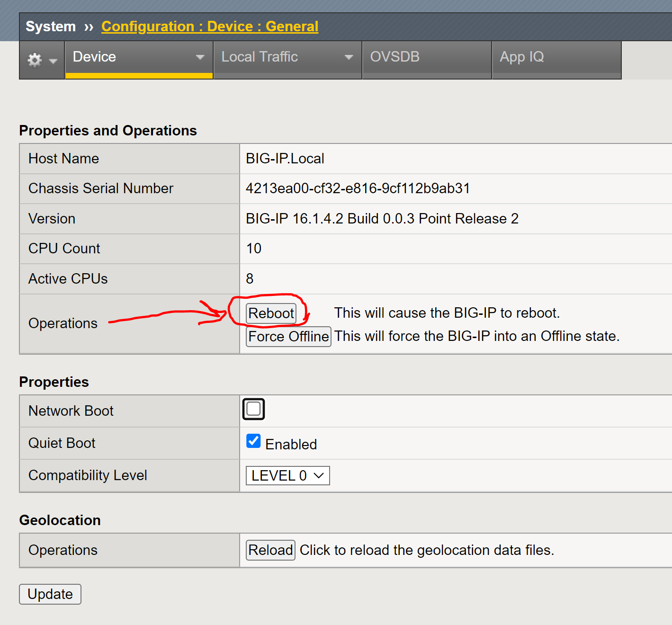Click the gear dropdown chevron
Image resolution: width=672 pixels, height=625 pixels.
coord(53,62)
